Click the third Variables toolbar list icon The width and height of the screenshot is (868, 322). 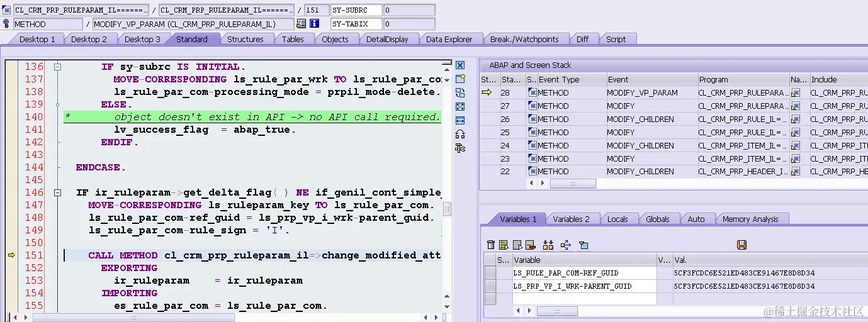(x=517, y=245)
